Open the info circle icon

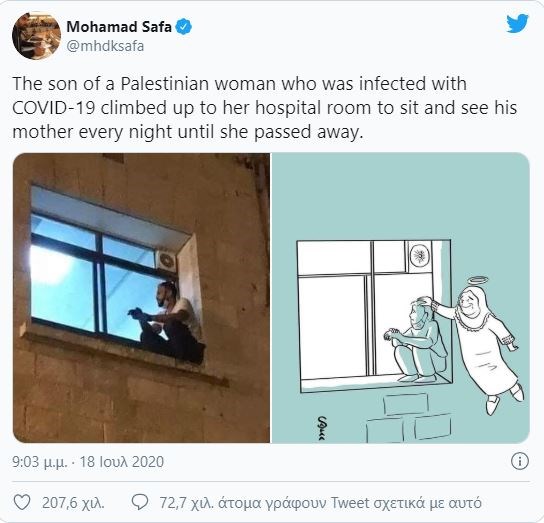pyautogui.click(x=520, y=462)
